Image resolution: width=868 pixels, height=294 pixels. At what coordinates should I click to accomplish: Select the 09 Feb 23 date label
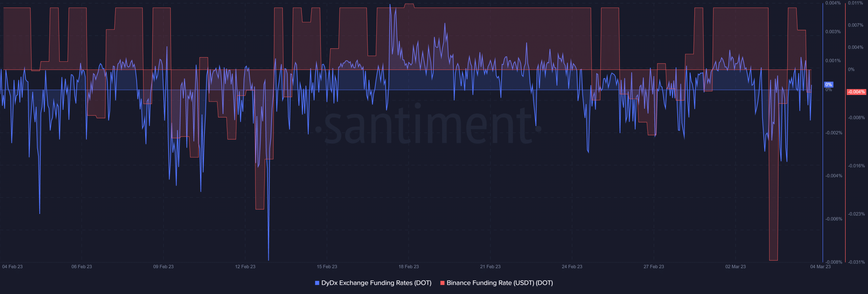click(x=163, y=267)
